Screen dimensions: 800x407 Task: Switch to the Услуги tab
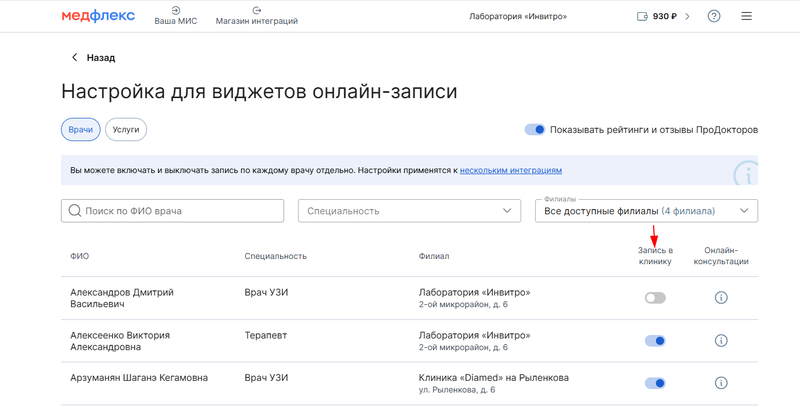click(x=126, y=130)
